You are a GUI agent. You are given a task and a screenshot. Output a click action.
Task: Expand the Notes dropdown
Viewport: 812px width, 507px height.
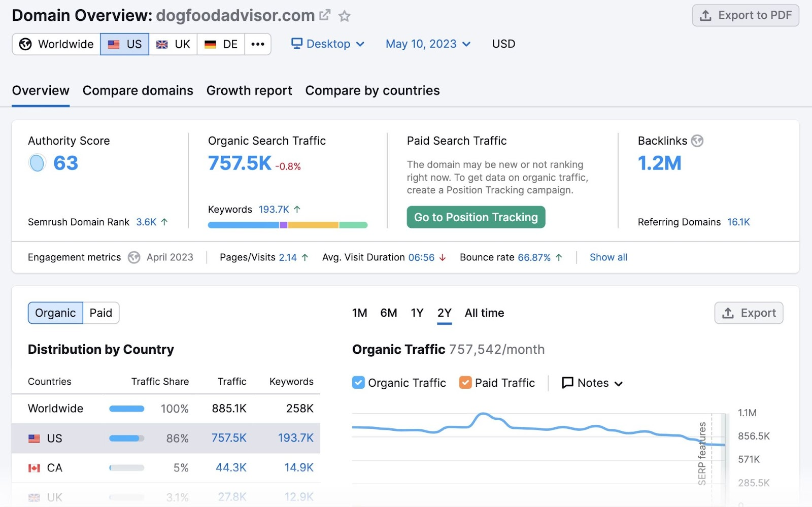[x=592, y=383]
